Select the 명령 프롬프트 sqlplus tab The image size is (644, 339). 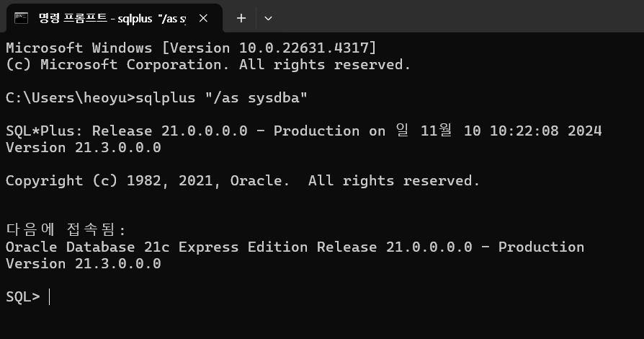click(x=115, y=18)
